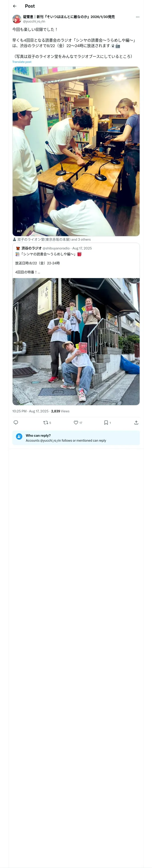Open the author's profile avatar
This screenshot has width=152, height=868.
(17, 18)
